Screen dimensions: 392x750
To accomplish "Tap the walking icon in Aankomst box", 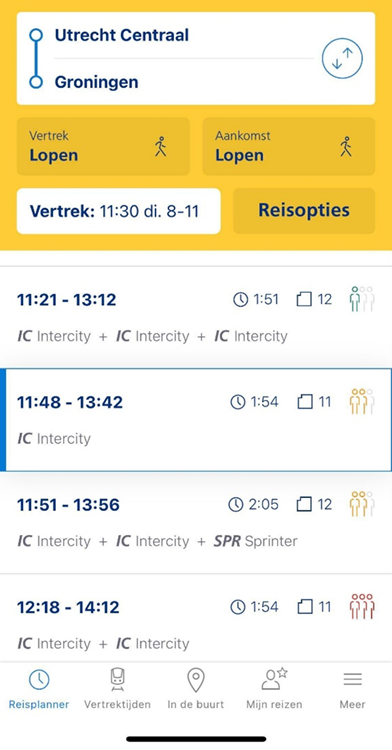I will 346,146.
